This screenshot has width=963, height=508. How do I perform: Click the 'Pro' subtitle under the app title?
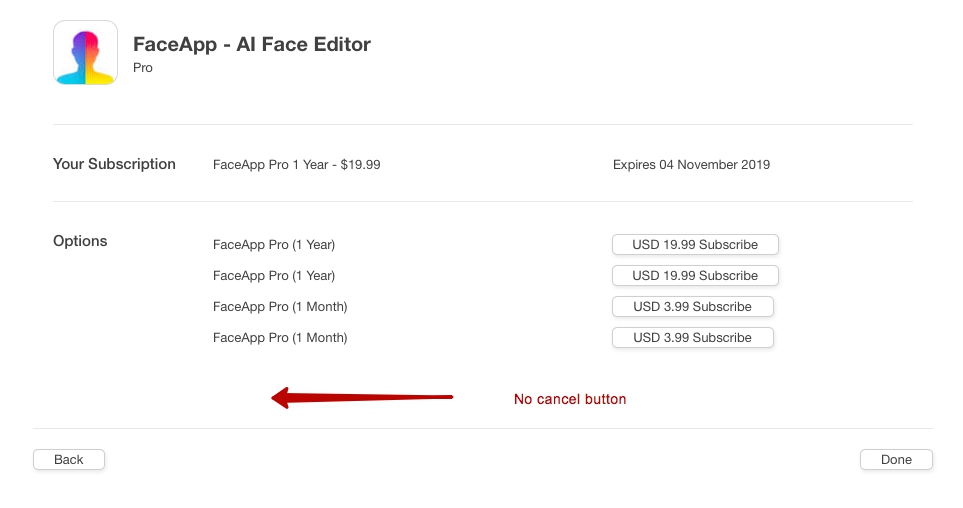(x=143, y=68)
